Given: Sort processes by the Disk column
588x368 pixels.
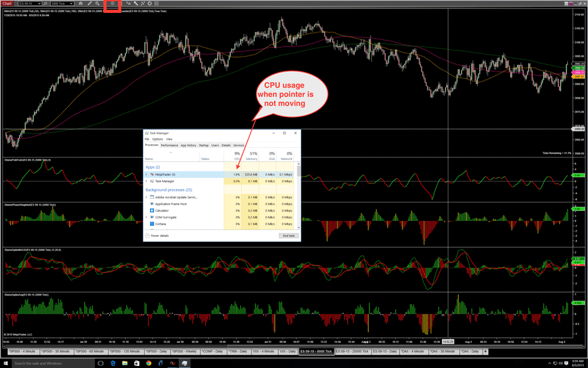Looking at the screenshot, I should point(268,156).
